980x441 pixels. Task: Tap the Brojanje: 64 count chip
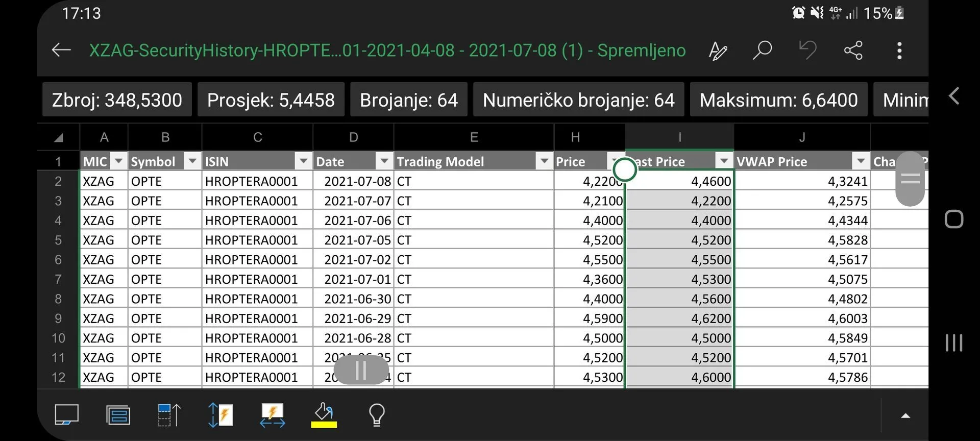(409, 100)
